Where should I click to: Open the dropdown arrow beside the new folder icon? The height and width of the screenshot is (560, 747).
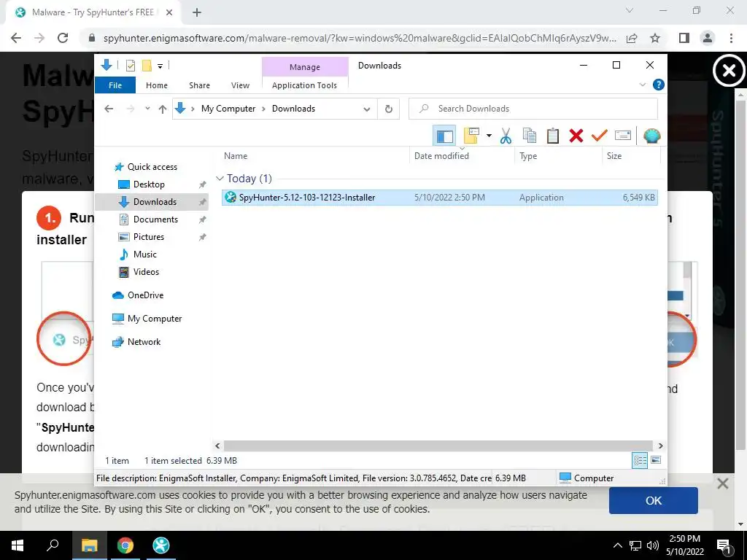click(x=489, y=136)
